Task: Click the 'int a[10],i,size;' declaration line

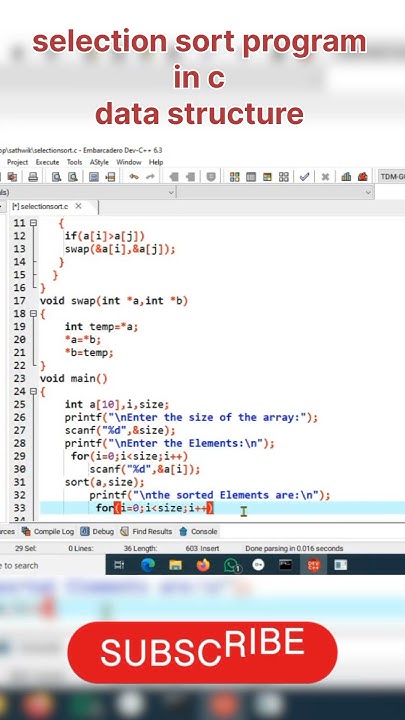Action: pos(117,405)
